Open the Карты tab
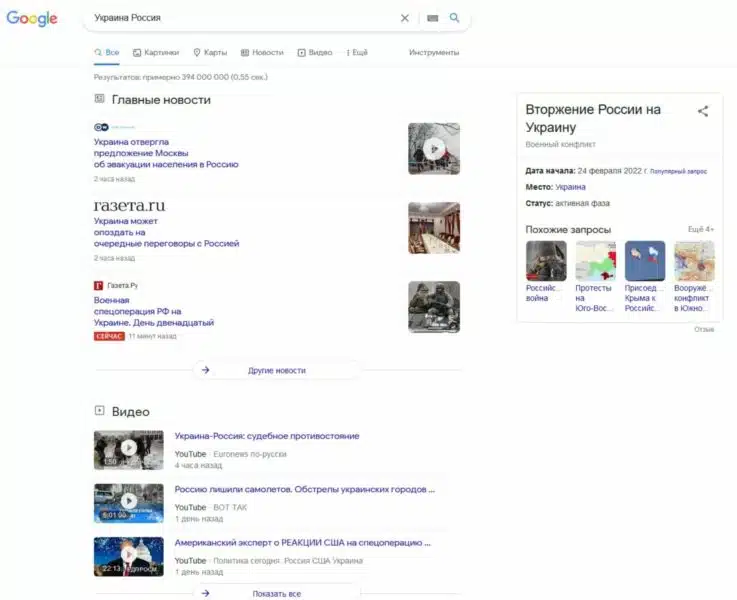 210,52
